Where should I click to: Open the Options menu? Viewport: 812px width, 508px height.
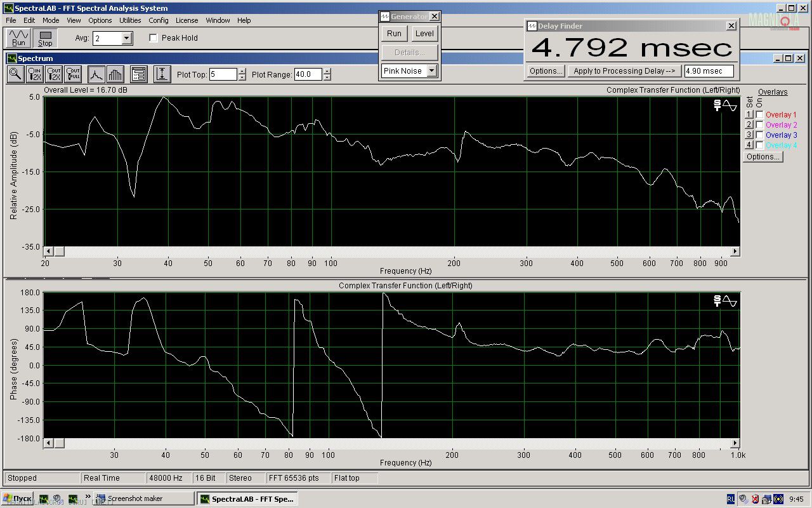coord(100,20)
